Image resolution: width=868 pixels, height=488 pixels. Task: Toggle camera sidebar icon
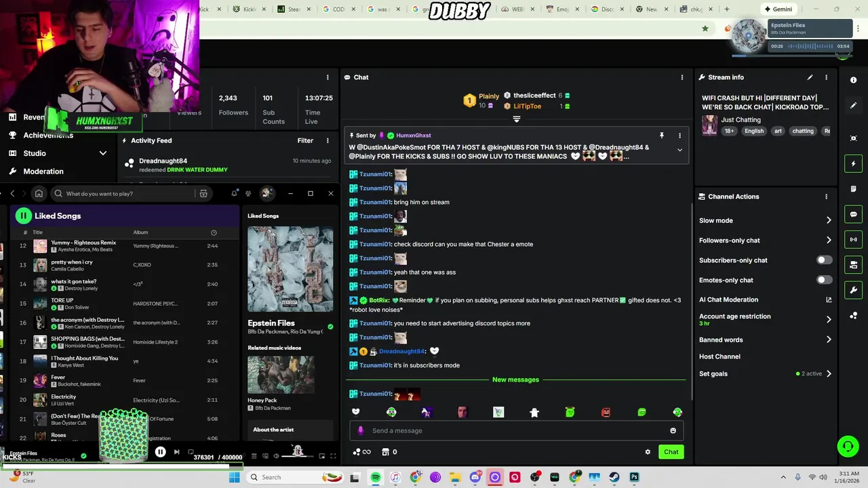(x=854, y=265)
